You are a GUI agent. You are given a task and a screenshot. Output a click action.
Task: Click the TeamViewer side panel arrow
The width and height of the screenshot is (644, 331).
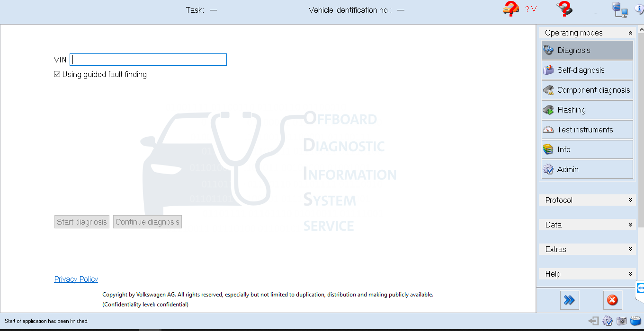click(640, 288)
